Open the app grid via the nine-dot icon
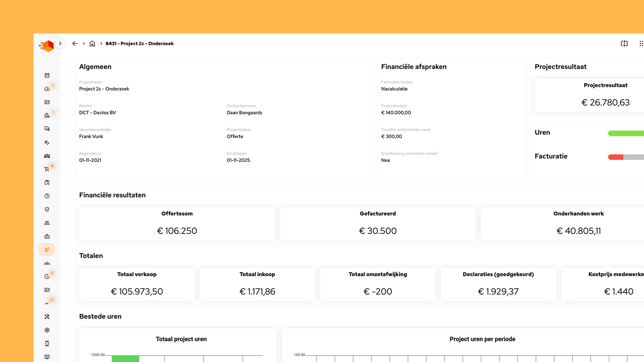Screen dimensions: 644x362 [x=641, y=43]
